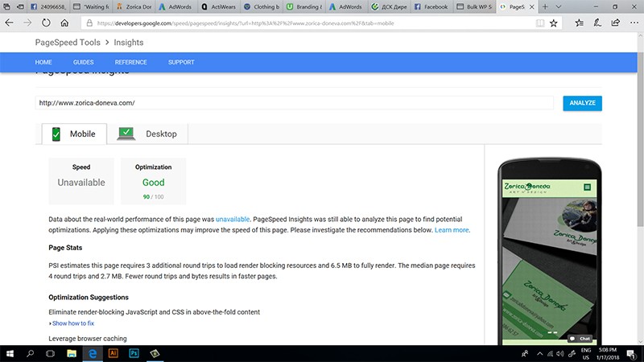Screen dimensions: 644x362
Task: Switch to the Bulk WP tab
Action: point(474,6)
